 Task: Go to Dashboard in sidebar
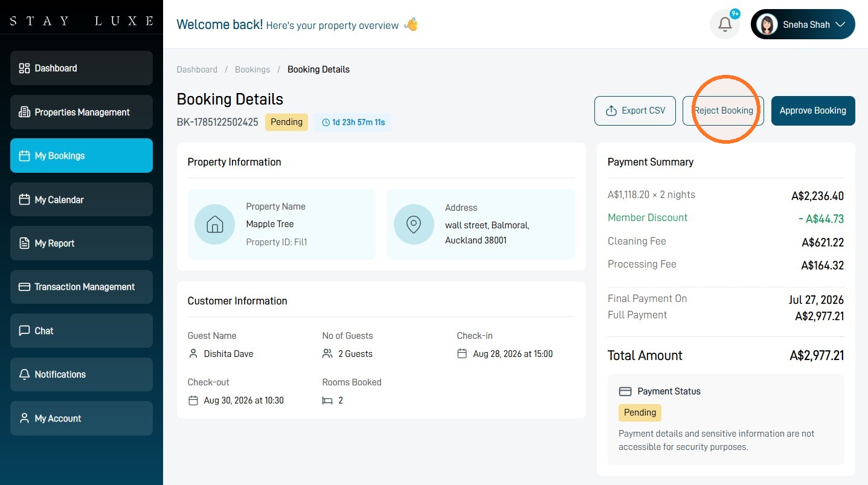(82, 68)
